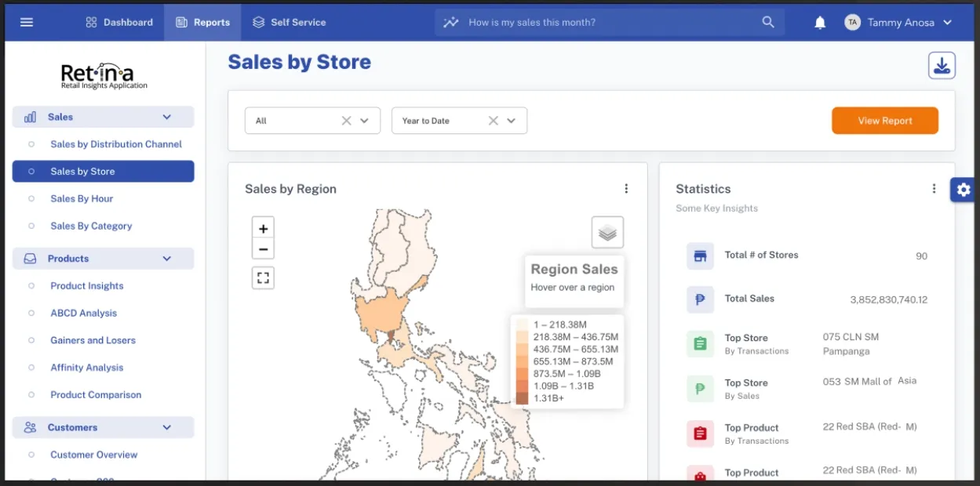
Task: Go to the Self Service tab
Action: 289,22
